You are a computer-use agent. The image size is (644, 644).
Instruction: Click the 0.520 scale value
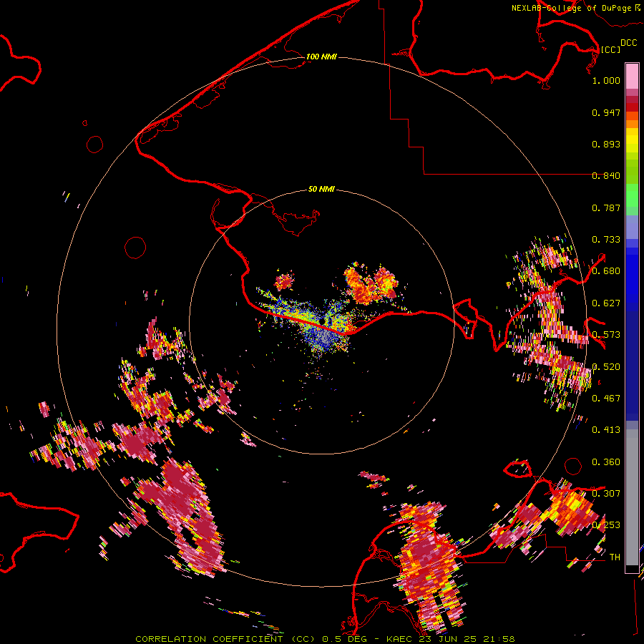606,367
